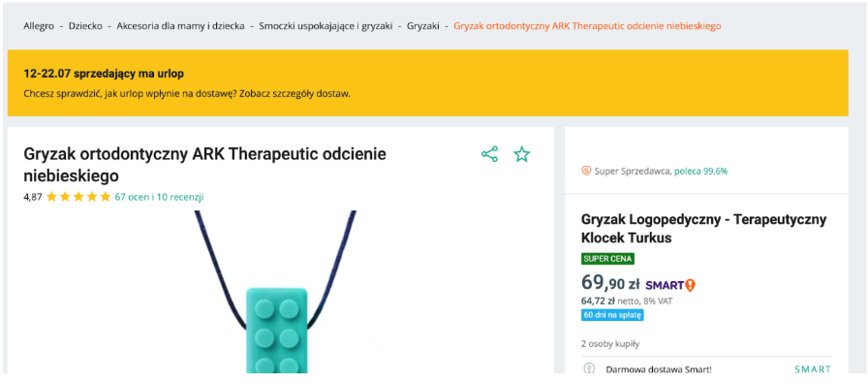The image size is (868, 384).
Task: Click the Super Sprzedawca badge icon
Action: 586,172
